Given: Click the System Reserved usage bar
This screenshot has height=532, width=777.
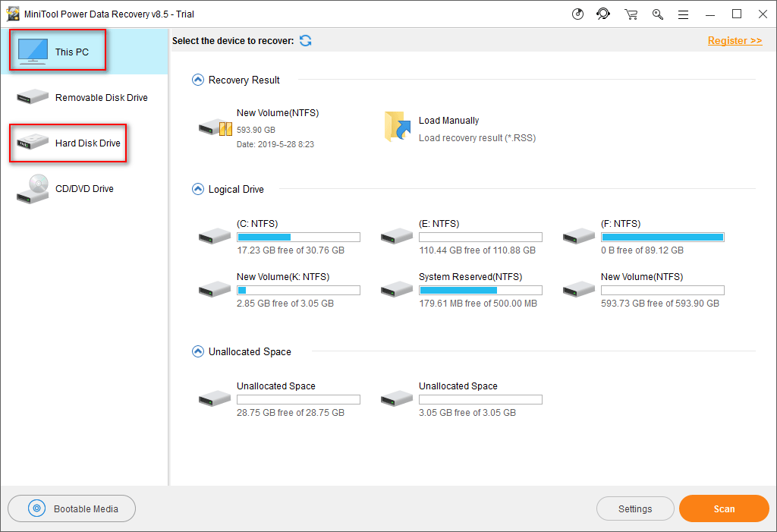Looking at the screenshot, I should [480, 290].
